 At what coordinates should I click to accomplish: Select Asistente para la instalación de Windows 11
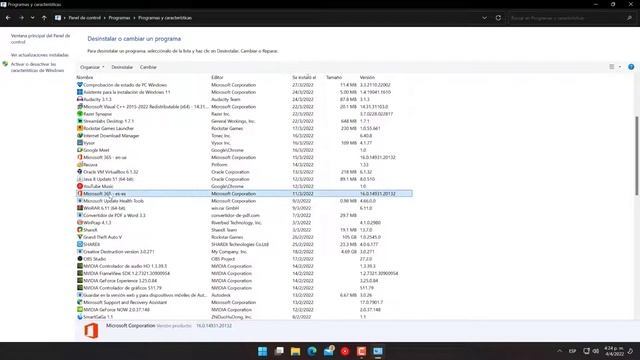tap(244, 92)
